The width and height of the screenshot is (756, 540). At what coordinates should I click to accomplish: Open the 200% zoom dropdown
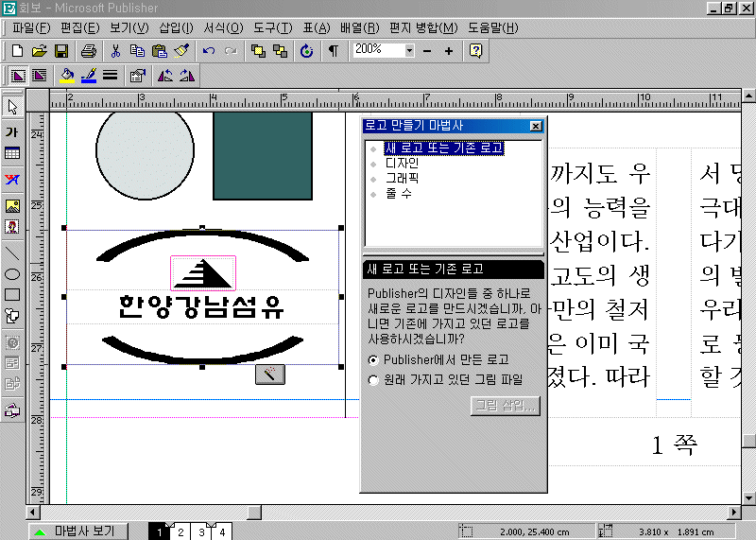tap(409, 50)
